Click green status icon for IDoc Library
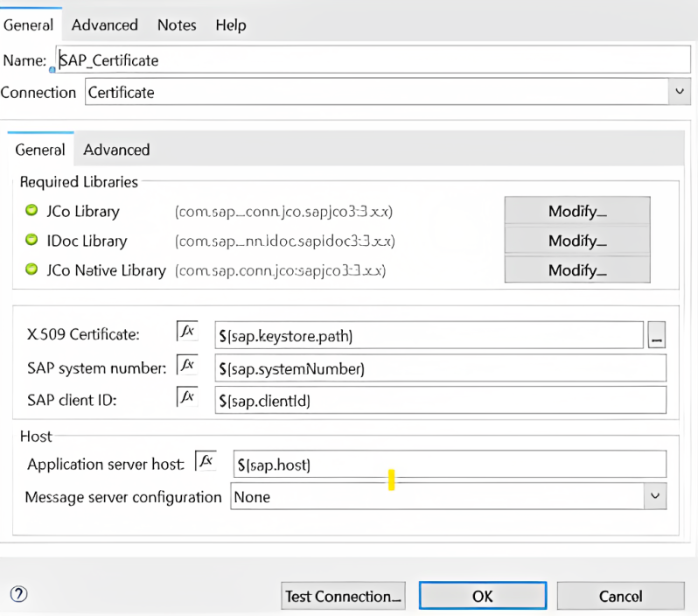 tap(32, 241)
